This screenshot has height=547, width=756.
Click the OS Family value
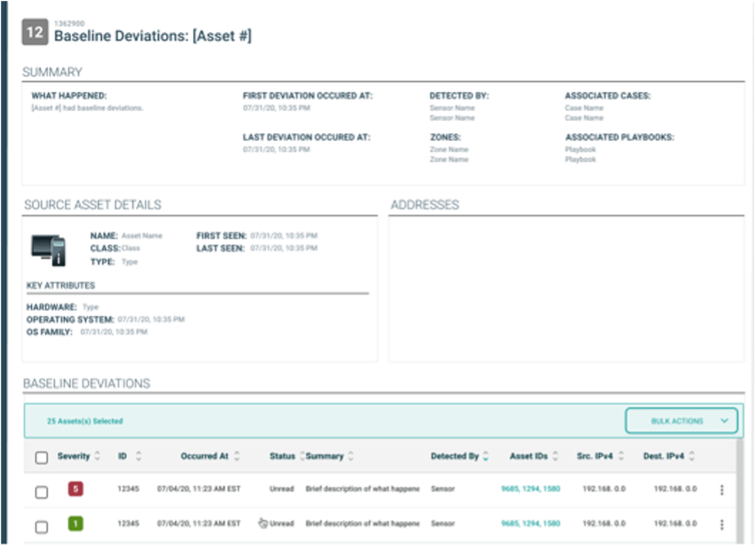tap(114, 332)
